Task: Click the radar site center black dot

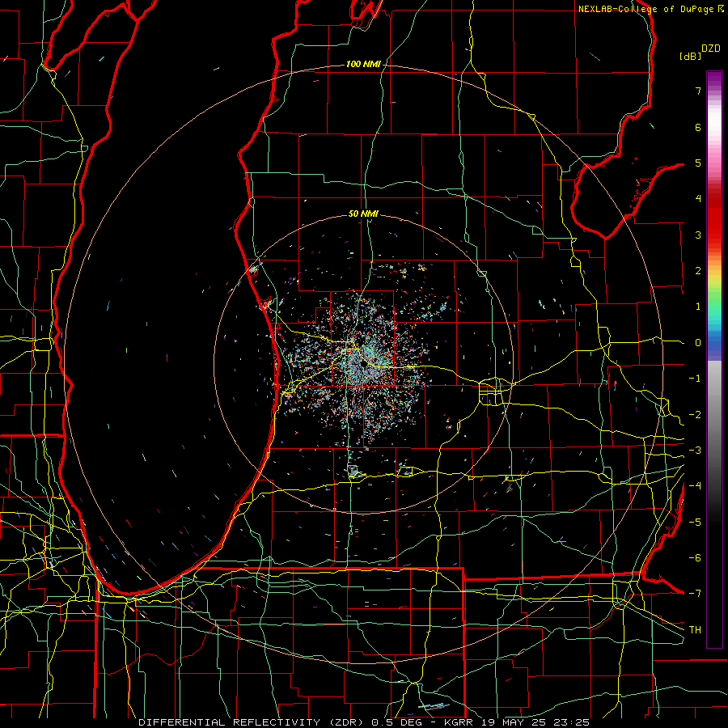Action: [x=362, y=365]
